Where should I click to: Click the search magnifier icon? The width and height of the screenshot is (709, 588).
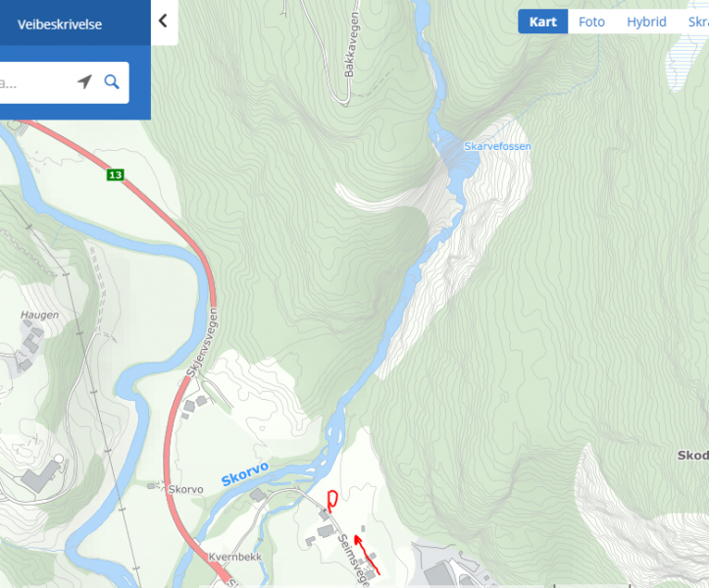[x=112, y=82]
